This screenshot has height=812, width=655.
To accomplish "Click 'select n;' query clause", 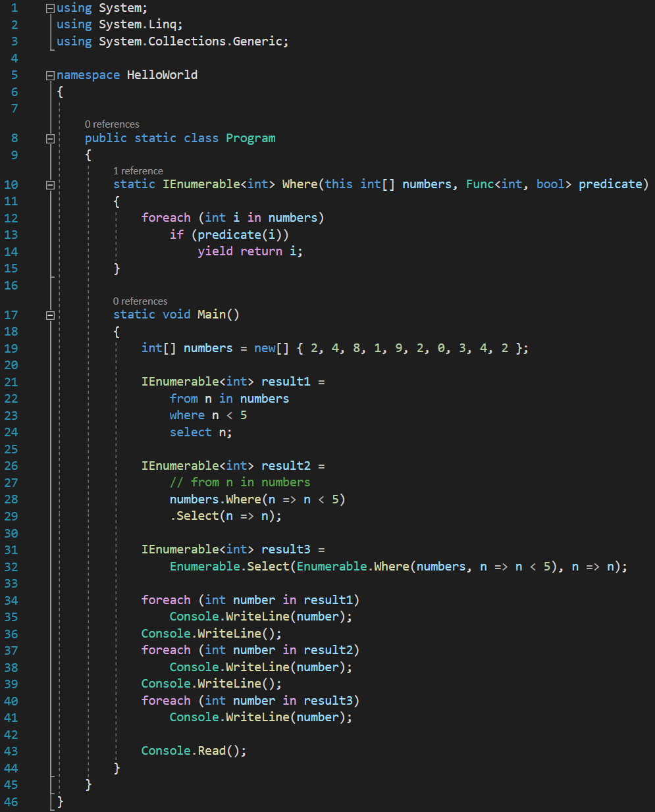I will (201, 432).
